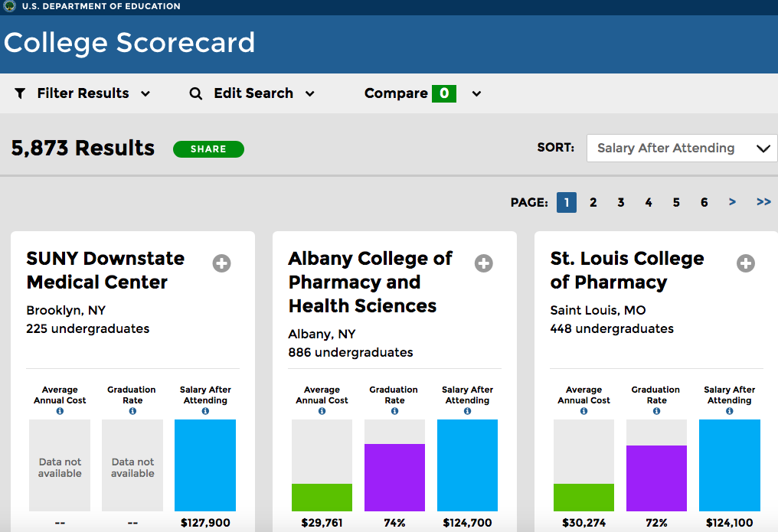
Task: Click the Brooklyn, NY location text
Action: (66, 310)
